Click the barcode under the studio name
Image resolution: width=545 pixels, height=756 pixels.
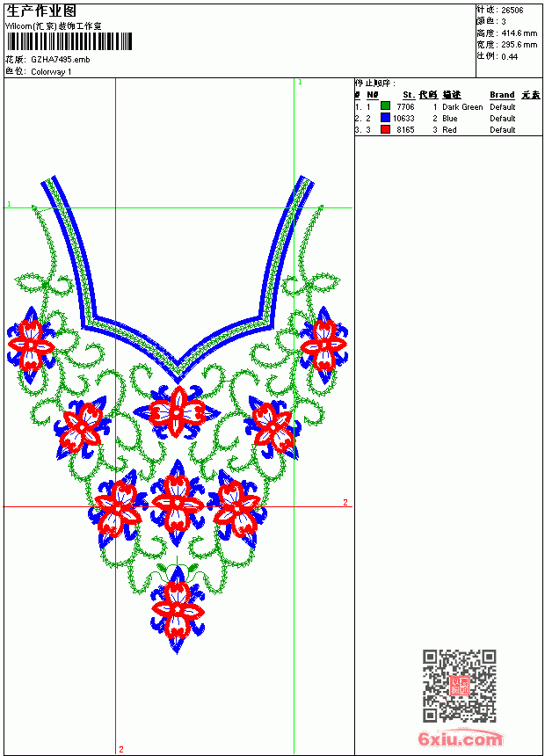[69, 41]
